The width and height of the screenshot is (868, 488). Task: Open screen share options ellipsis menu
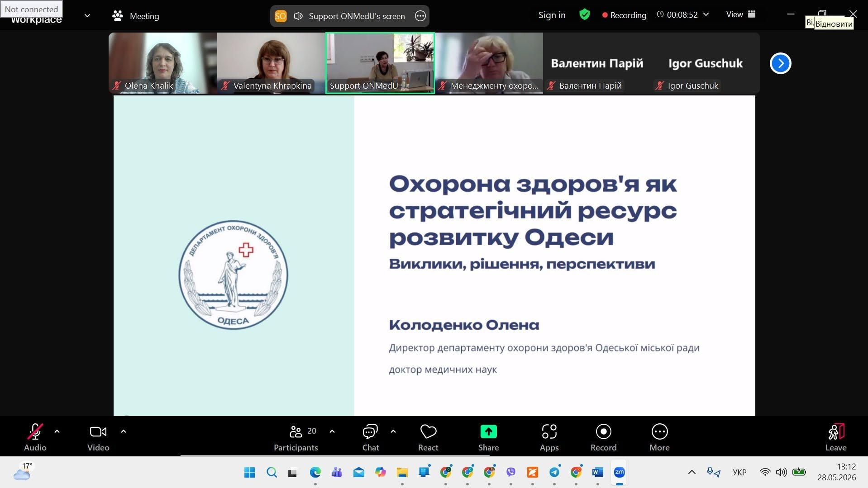coord(420,16)
